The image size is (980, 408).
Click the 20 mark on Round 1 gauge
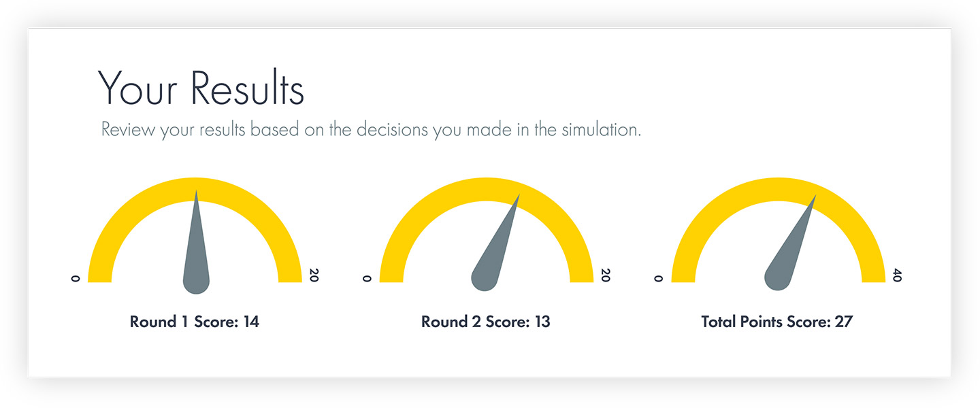coord(314,275)
